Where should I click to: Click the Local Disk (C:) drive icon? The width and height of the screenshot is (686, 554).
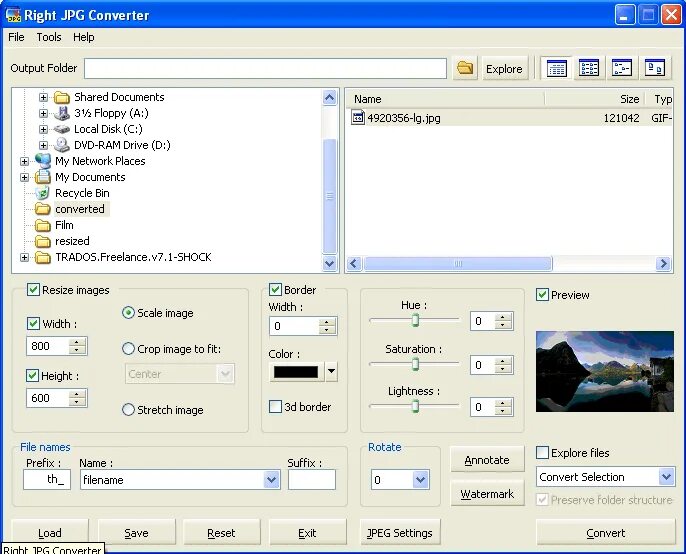tap(62, 129)
